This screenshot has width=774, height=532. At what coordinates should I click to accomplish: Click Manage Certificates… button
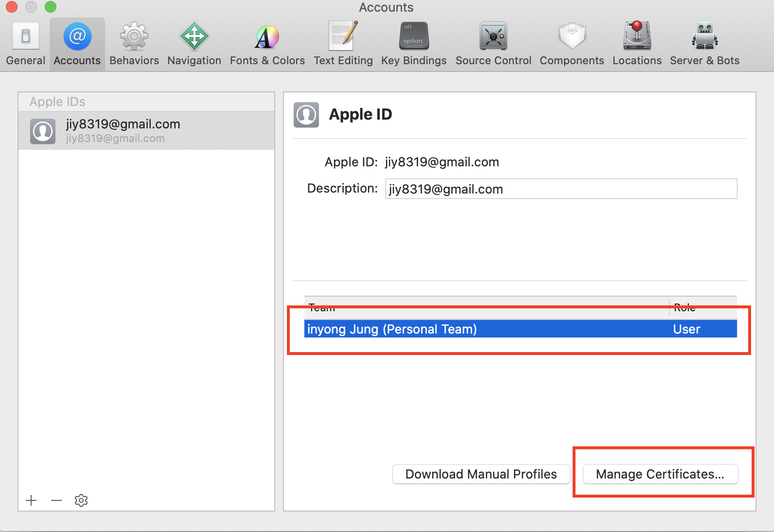660,474
